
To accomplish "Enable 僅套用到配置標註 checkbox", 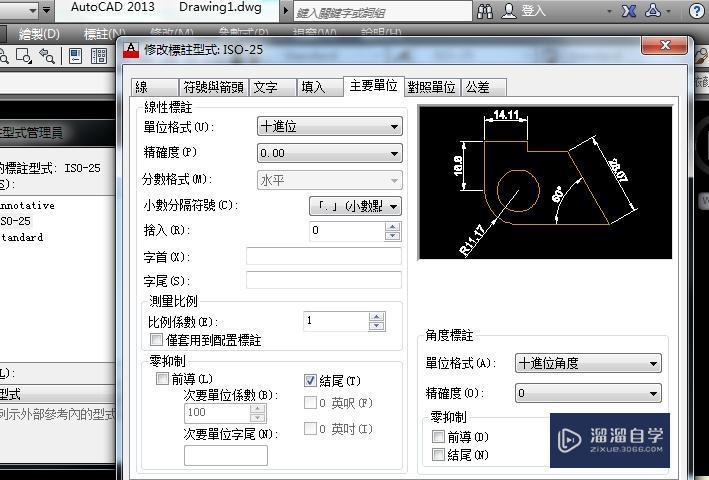I will [x=156, y=339].
